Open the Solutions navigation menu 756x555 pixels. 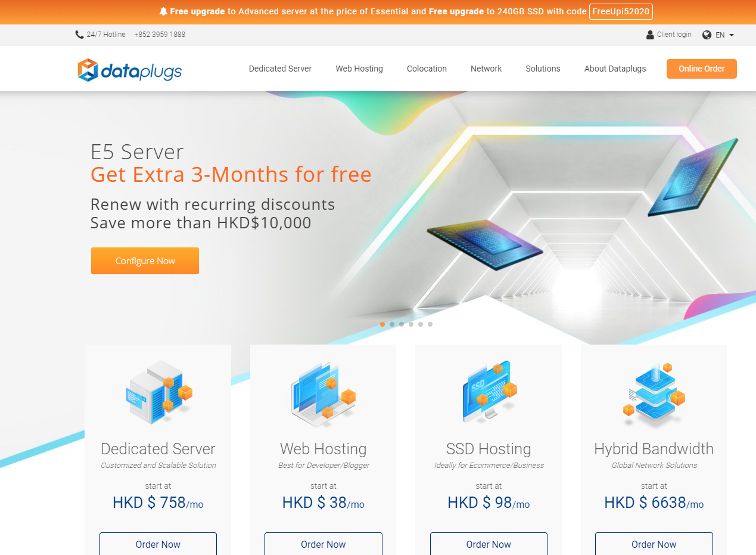[x=543, y=69]
